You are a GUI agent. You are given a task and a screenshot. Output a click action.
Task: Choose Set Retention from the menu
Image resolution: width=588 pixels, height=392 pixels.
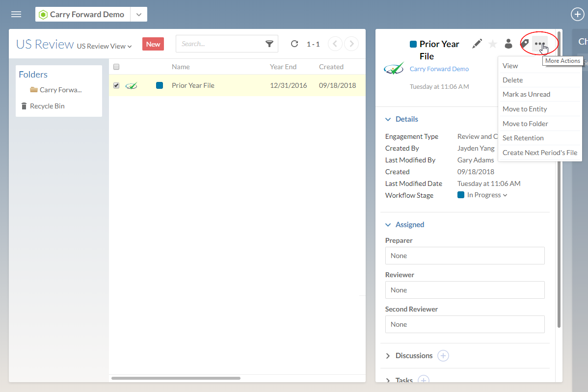(523, 138)
